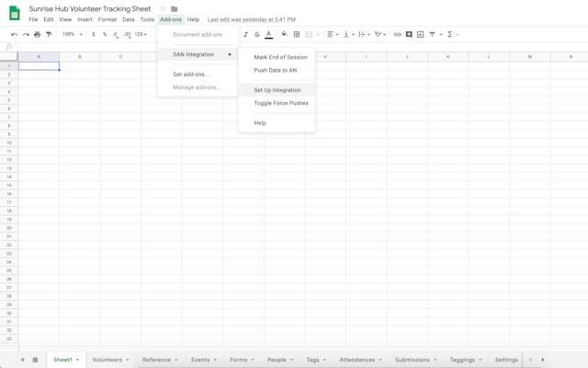Switch to the Settings sheet tab
The height and width of the screenshot is (368, 588).
pyautogui.click(x=506, y=360)
